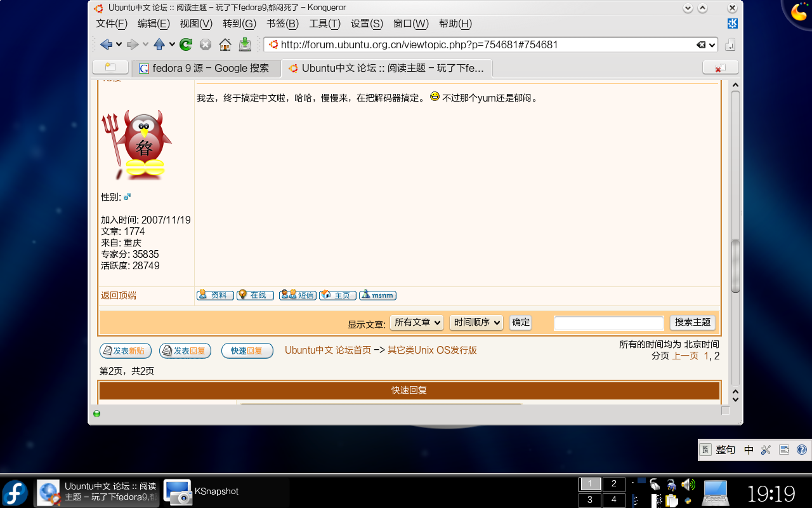Click the SCIM window-with-cursor toolbar icon

[784, 450]
